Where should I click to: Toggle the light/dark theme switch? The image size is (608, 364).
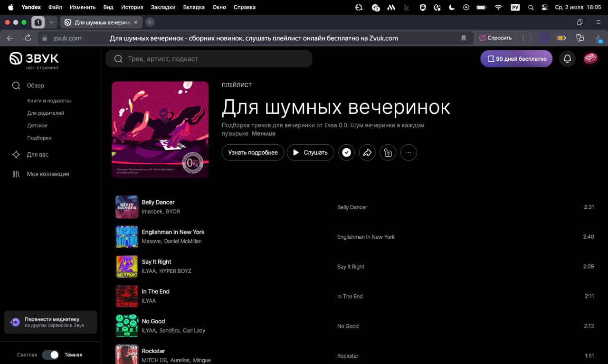50,355
